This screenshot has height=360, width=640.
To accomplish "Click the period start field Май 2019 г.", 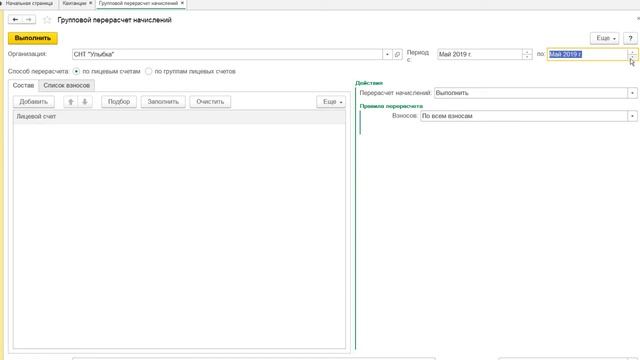I will (x=480, y=54).
